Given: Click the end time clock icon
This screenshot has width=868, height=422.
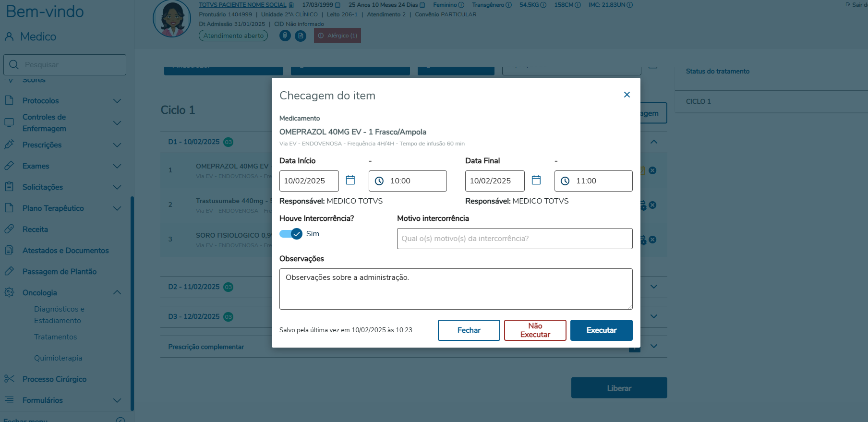Looking at the screenshot, I should tap(565, 181).
